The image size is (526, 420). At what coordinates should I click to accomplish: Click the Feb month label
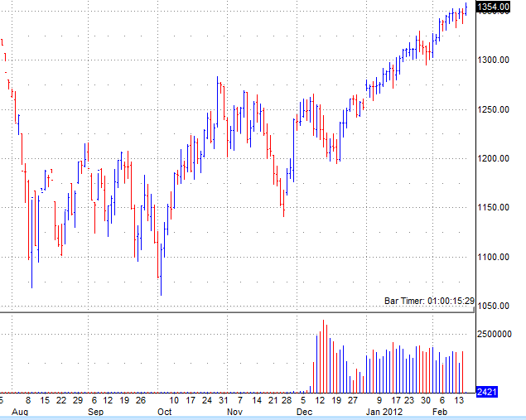(x=440, y=412)
